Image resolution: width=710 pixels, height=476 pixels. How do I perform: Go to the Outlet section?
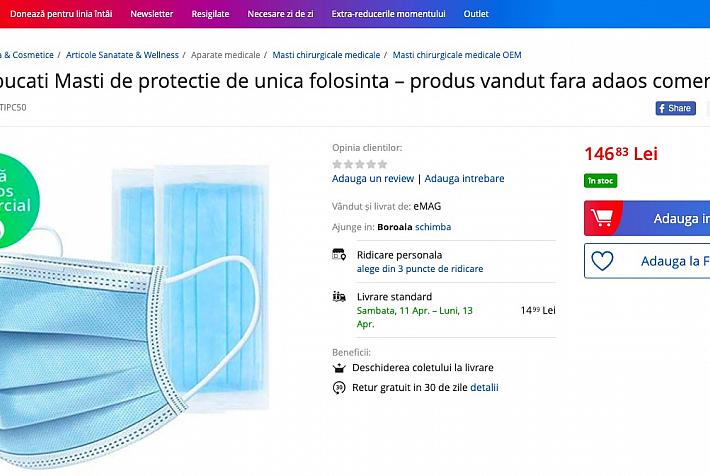pyautogui.click(x=476, y=14)
